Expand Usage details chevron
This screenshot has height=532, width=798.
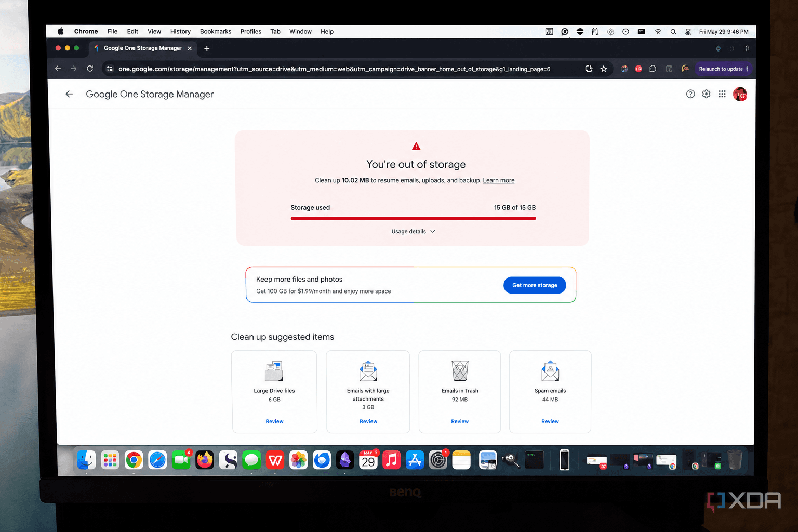coord(433,231)
